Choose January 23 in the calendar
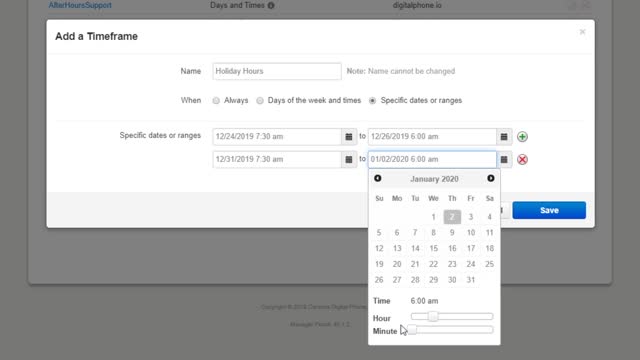The width and height of the screenshot is (640, 360). tap(452, 264)
